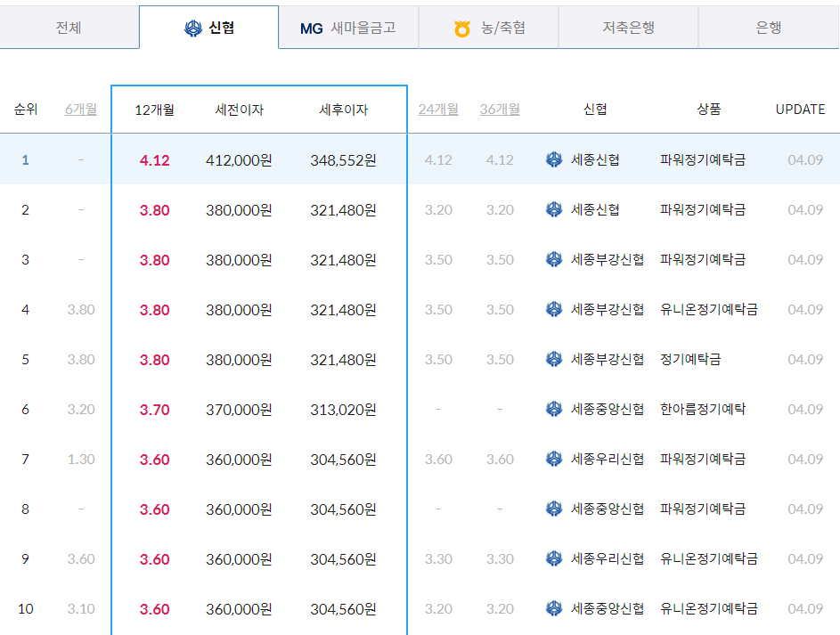Click the 신협 logo in rank 2 row
Screen dimensions: 840x635
click(554, 209)
